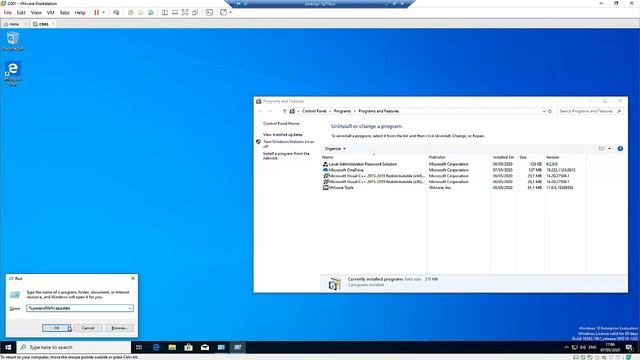Click the stretch guest display icon
640x360 pixels.
click(x=223, y=13)
